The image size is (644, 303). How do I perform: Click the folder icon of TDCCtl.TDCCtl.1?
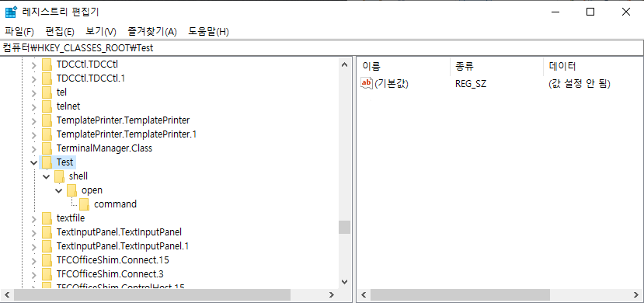click(47, 78)
